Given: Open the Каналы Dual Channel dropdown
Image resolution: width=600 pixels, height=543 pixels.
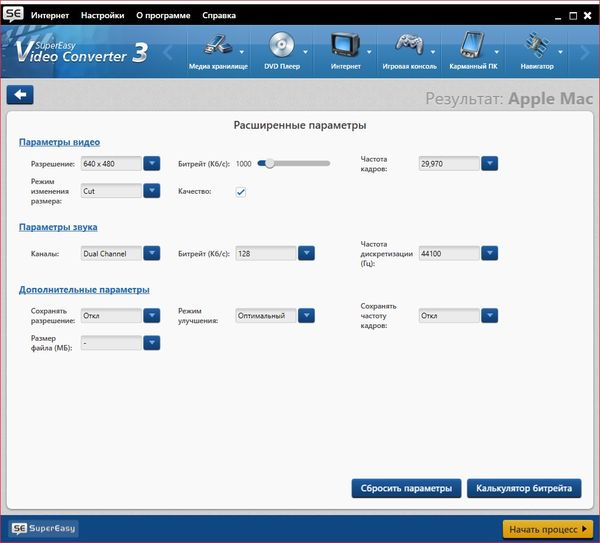Looking at the screenshot, I should pyautogui.click(x=152, y=253).
